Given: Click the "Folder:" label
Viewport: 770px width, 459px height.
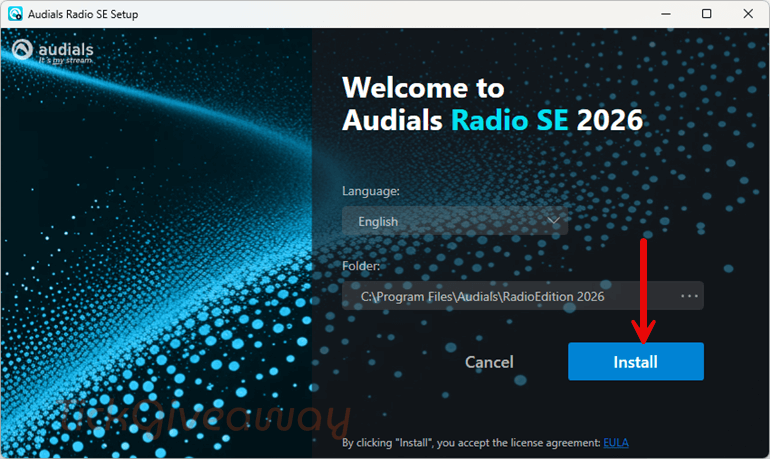Looking at the screenshot, I should [361, 266].
